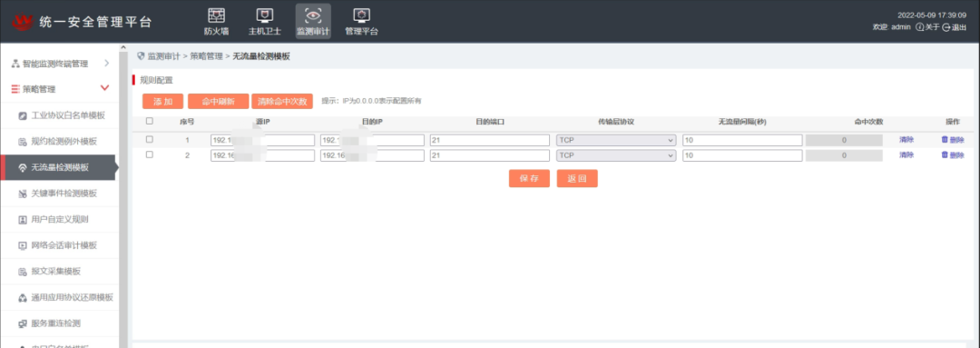The height and width of the screenshot is (348, 980).
Task: Click the 无流量检测模板 wifi icon
Action: (x=23, y=168)
